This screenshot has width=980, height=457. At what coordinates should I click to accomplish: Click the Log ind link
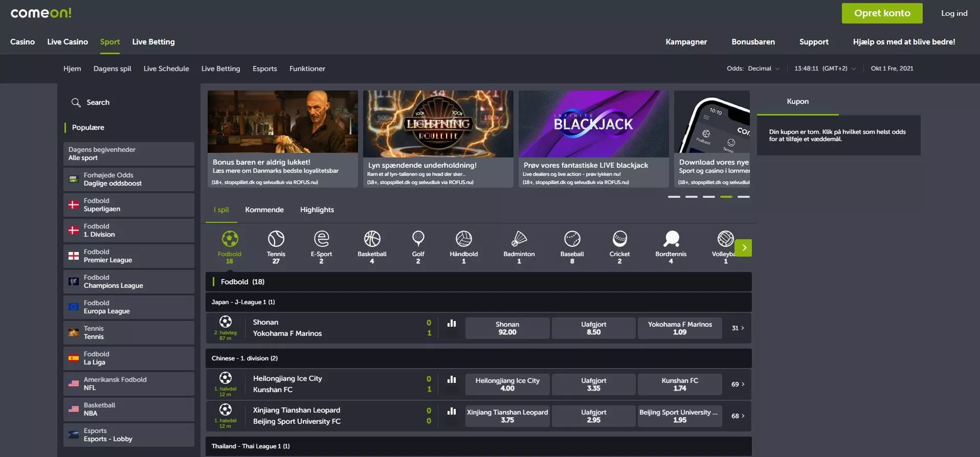pyautogui.click(x=954, y=13)
